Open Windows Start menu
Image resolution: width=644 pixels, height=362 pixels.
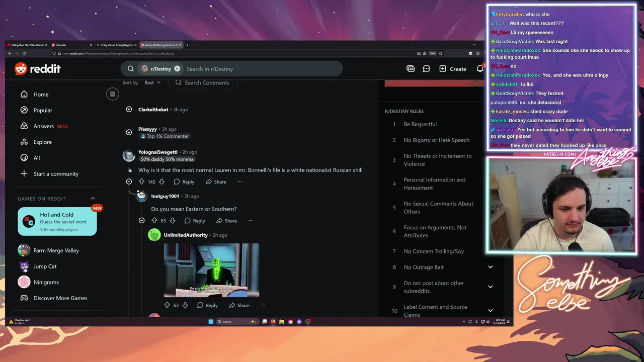(211, 322)
